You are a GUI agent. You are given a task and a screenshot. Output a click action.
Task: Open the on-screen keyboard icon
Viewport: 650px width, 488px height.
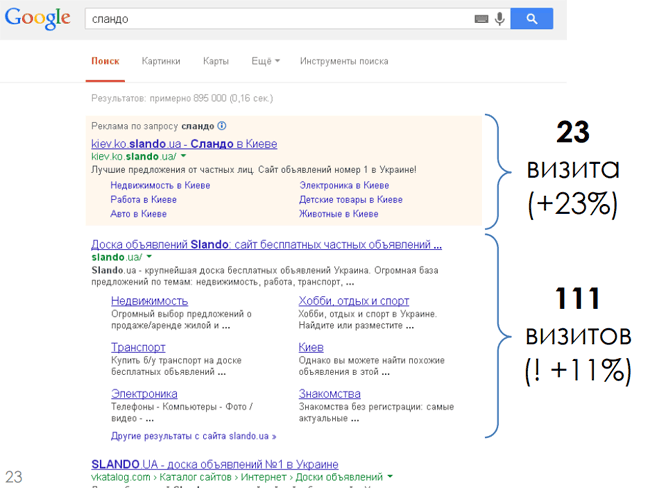click(x=481, y=19)
